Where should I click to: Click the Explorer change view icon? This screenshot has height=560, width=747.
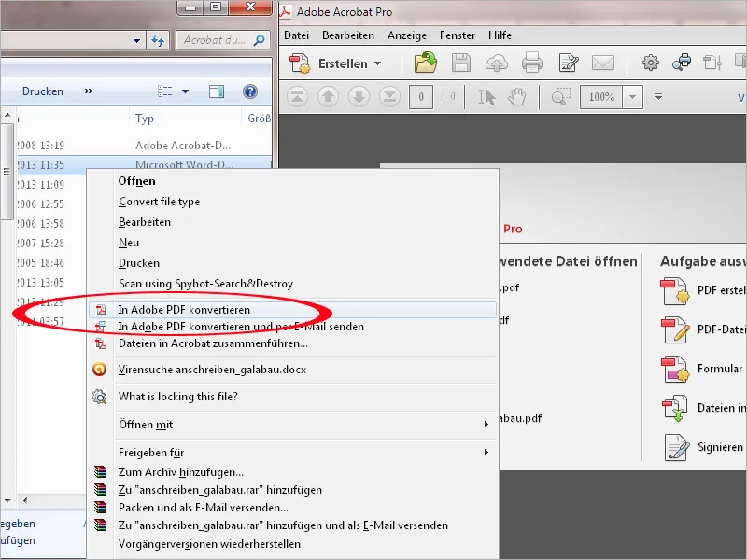click(x=165, y=91)
